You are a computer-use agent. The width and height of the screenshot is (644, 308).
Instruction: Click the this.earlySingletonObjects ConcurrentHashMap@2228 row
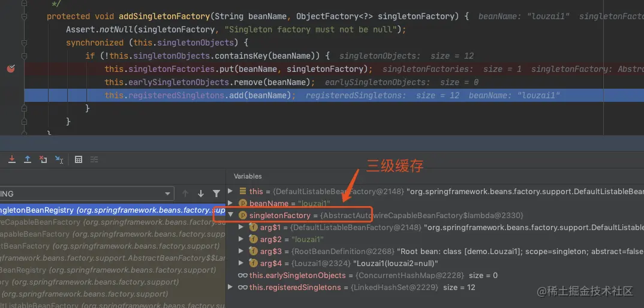(x=435, y=275)
